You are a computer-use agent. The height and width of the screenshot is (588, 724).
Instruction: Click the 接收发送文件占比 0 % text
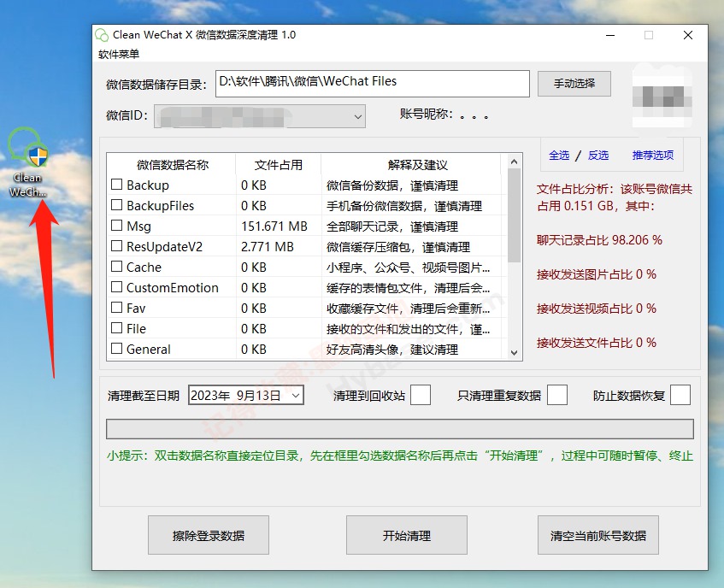(x=596, y=343)
